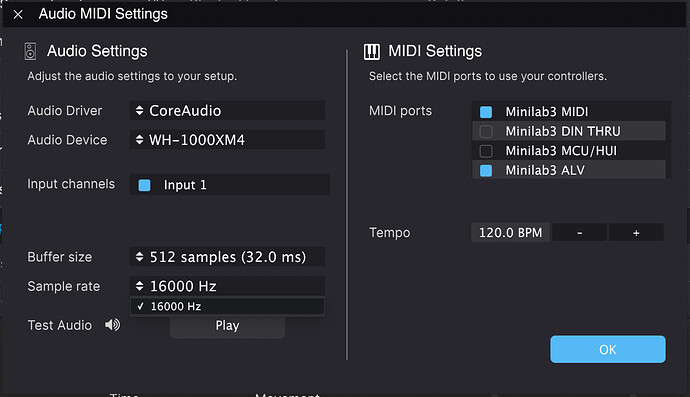Click the Buffer size up-down arrows icon
This screenshot has height=397, width=690.
(139, 257)
